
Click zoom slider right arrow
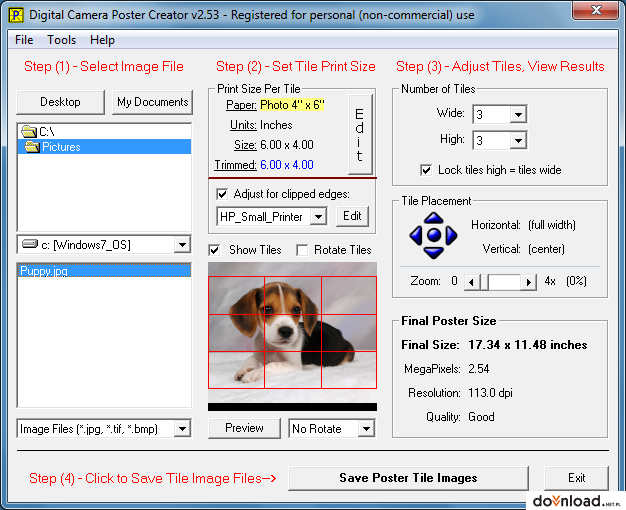pyautogui.click(x=529, y=282)
